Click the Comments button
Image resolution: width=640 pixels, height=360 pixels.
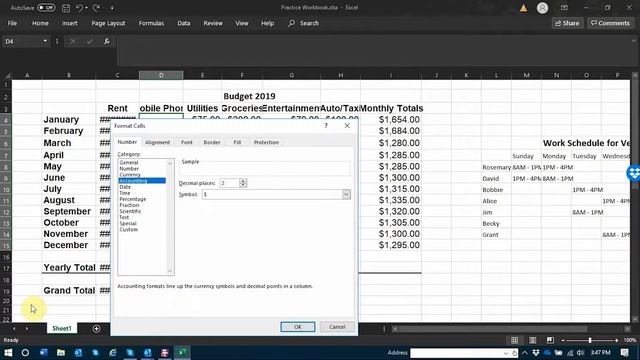pos(610,23)
